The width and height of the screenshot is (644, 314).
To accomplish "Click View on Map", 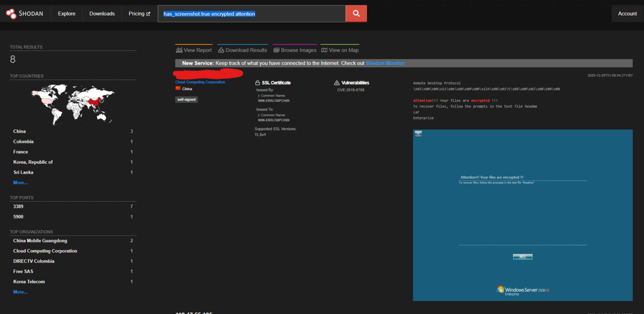I will click(340, 50).
